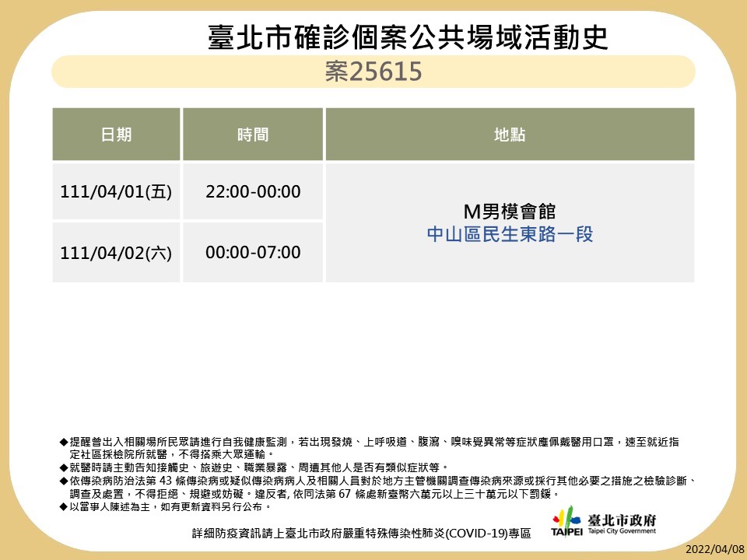Click the title 臺北市確診個案公共場域活動史
The height and width of the screenshot is (560, 747).
point(408,37)
